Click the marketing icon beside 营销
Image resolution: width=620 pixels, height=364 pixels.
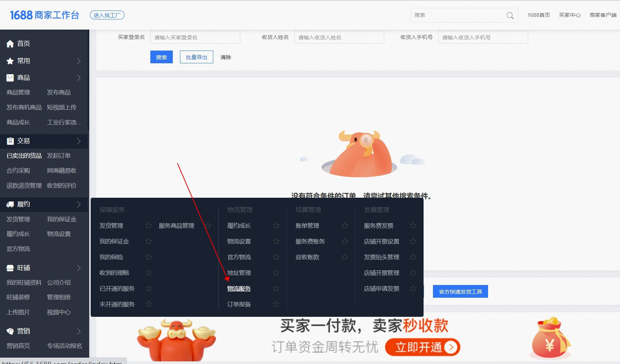click(10, 331)
